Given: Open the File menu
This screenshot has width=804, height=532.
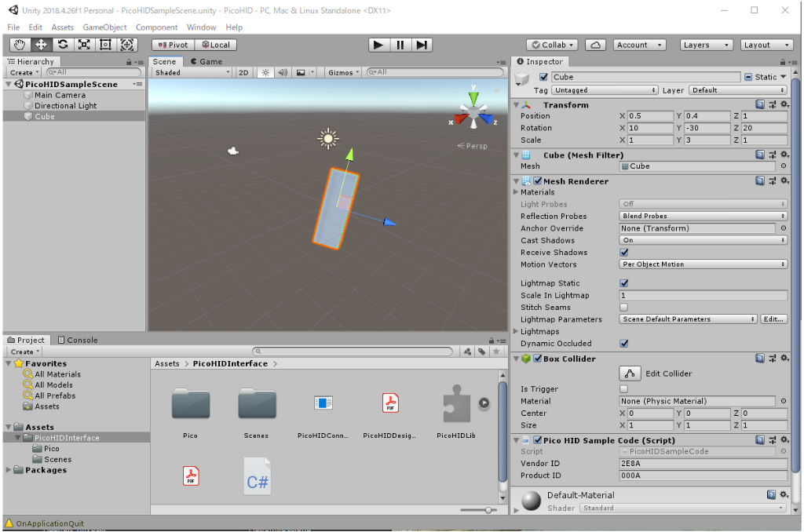Looking at the screenshot, I should pos(13,27).
